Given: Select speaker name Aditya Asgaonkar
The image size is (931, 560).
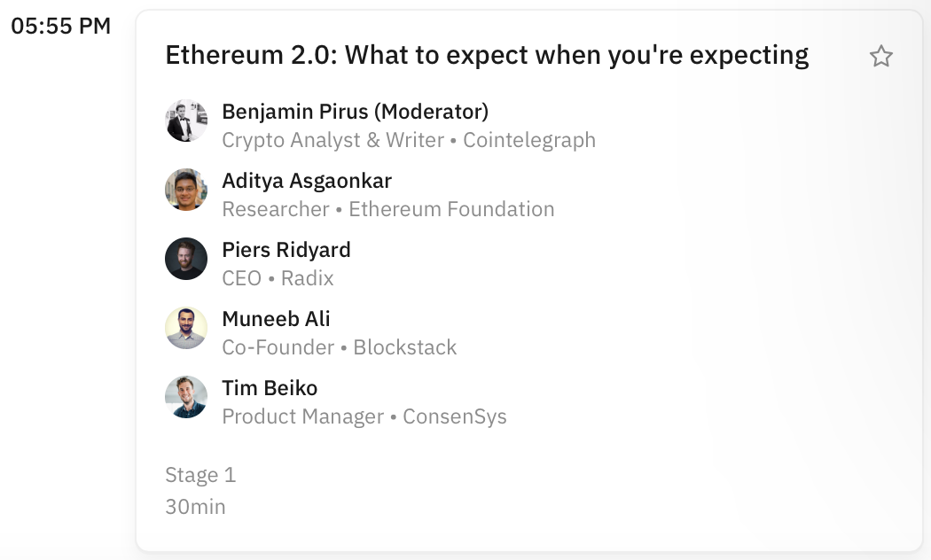Looking at the screenshot, I should click(307, 181).
